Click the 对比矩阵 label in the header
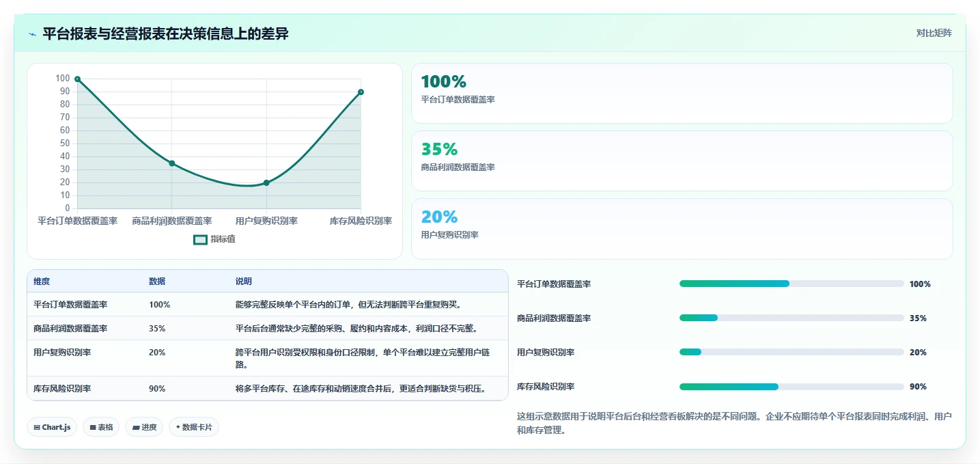The image size is (980, 464). pyautogui.click(x=934, y=33)
